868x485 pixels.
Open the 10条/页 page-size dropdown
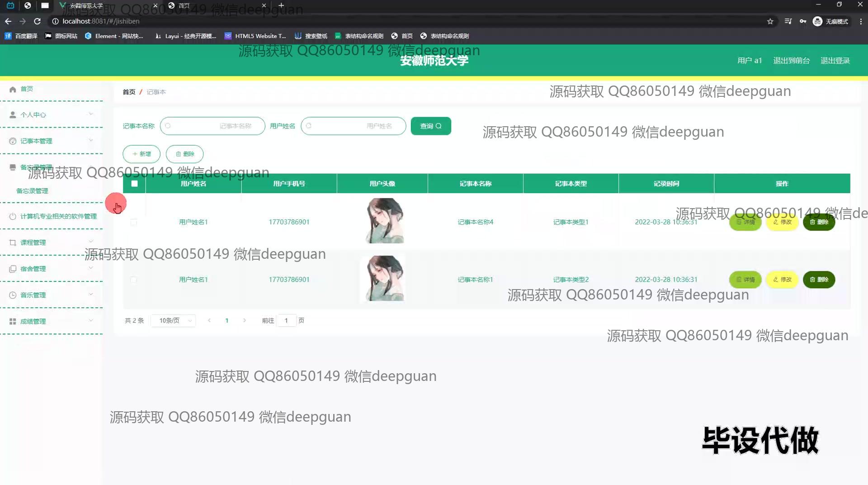click(173, 320)
